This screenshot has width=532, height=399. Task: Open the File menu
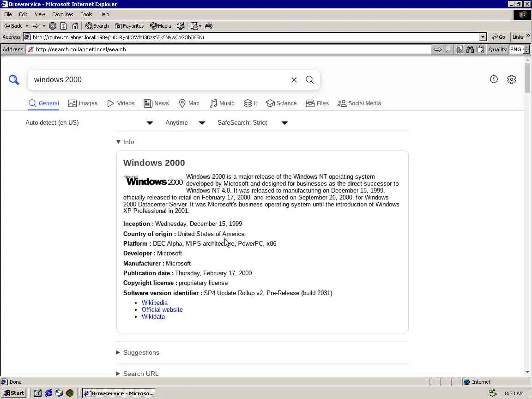(x=8, y=14)
